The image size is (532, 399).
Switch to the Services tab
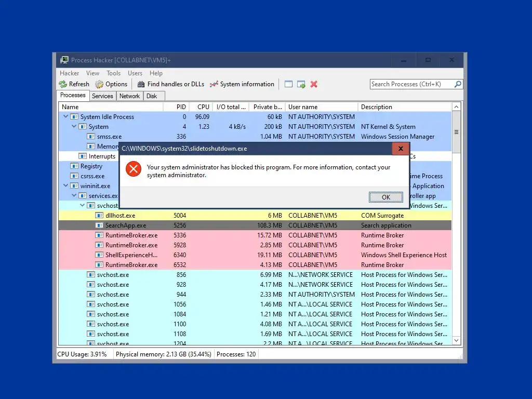(x=102, y=96)
